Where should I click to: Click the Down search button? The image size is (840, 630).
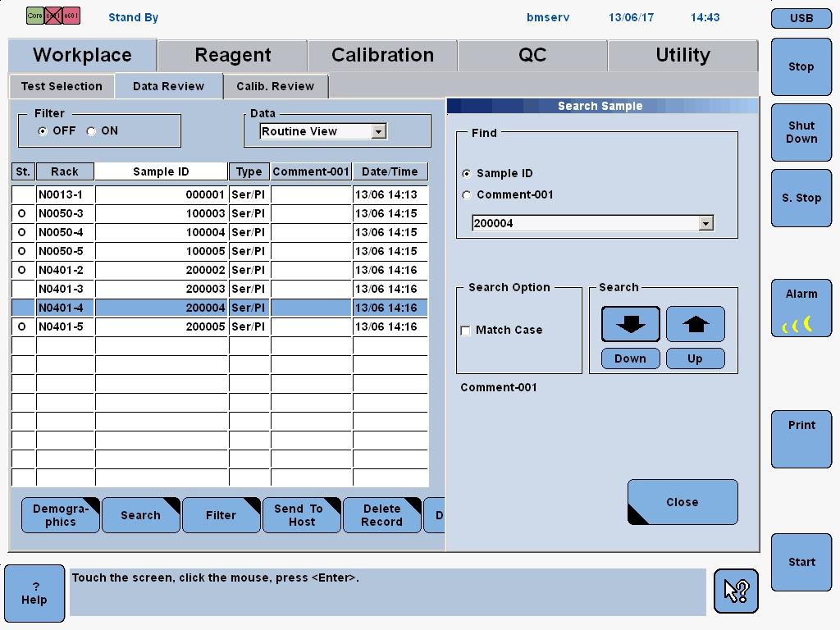pos(631,358)
